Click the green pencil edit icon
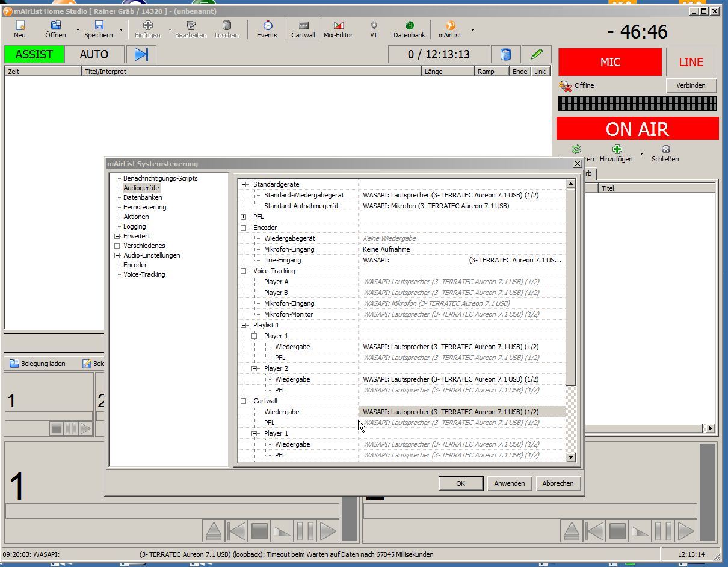Screen dimensions: 728x567 click(x=537, y=54)
